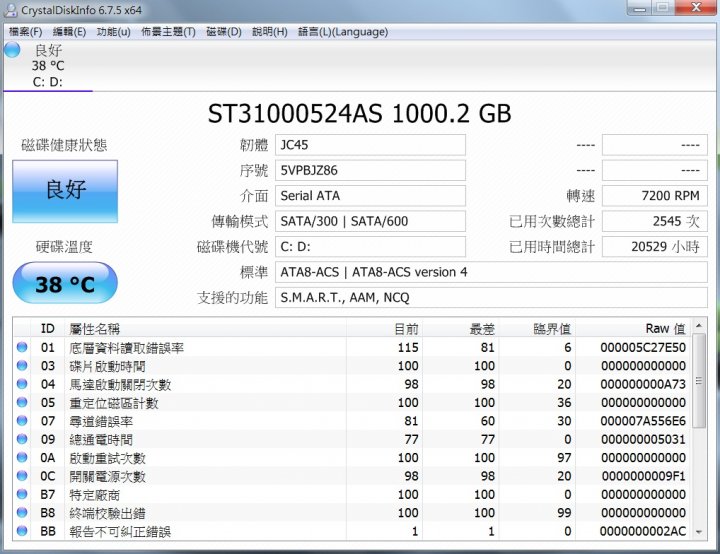Select the 碟片啟動時間 attribute row
The image size is (720, 554).
[353, 366]
